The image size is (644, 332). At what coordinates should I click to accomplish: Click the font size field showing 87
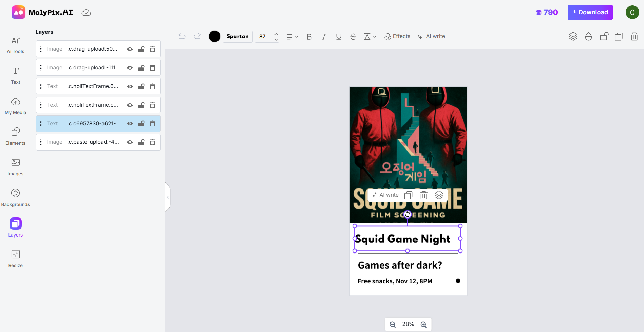click(x=264, y=36)
